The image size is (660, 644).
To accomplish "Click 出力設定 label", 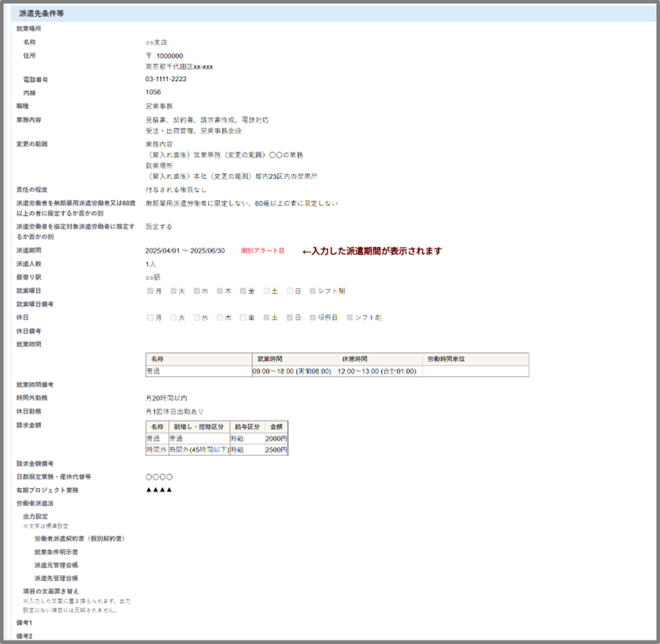I will coord(35,517).
